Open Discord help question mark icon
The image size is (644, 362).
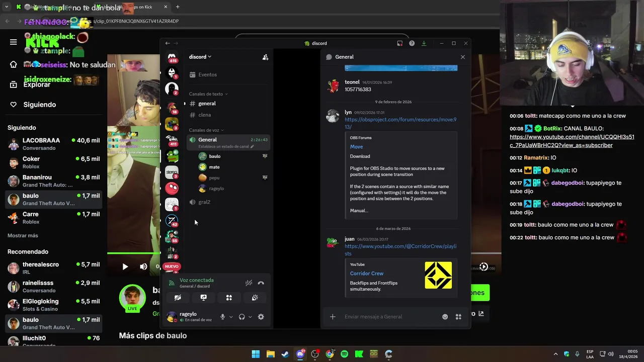pos(412,43)
